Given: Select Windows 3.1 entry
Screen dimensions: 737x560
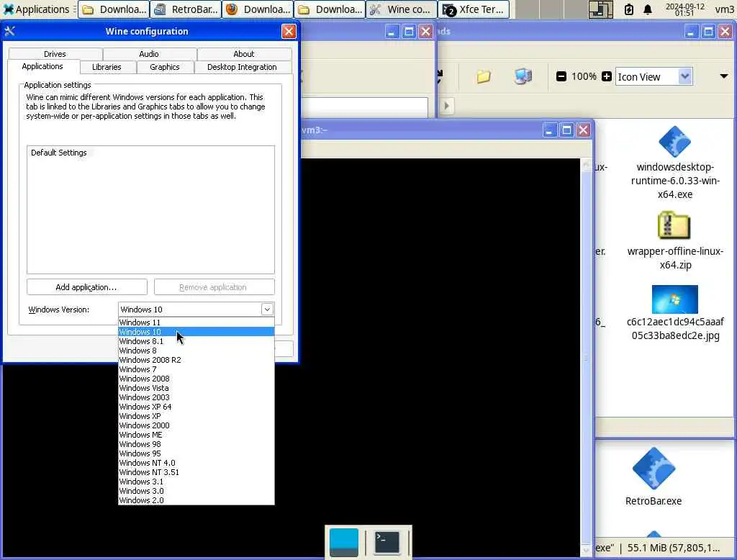Looking at the screenshot, I should coord(196,482).
